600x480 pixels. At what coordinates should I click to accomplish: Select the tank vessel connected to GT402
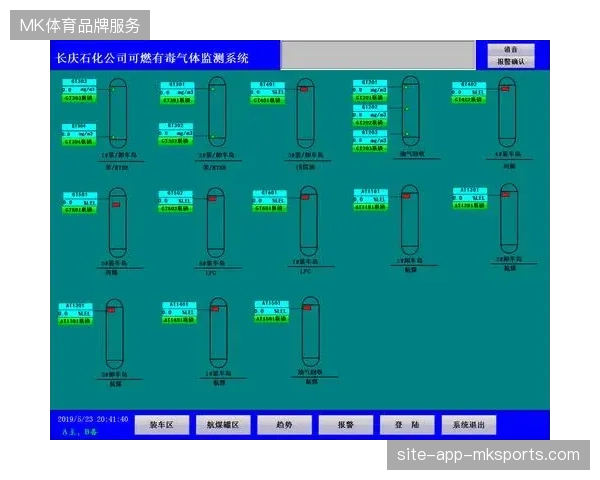coord(507,112)
